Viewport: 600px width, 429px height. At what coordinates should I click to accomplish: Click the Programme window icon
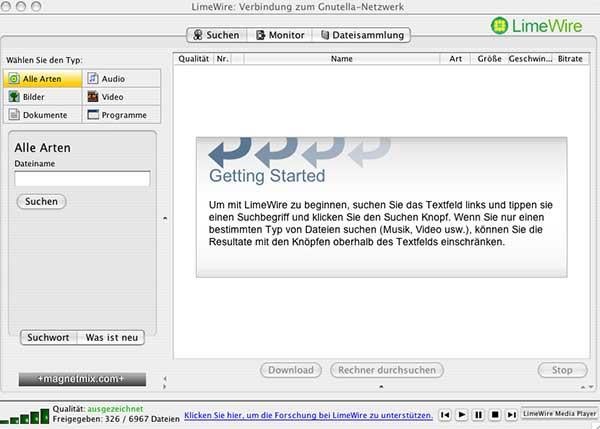click(93, 114)
